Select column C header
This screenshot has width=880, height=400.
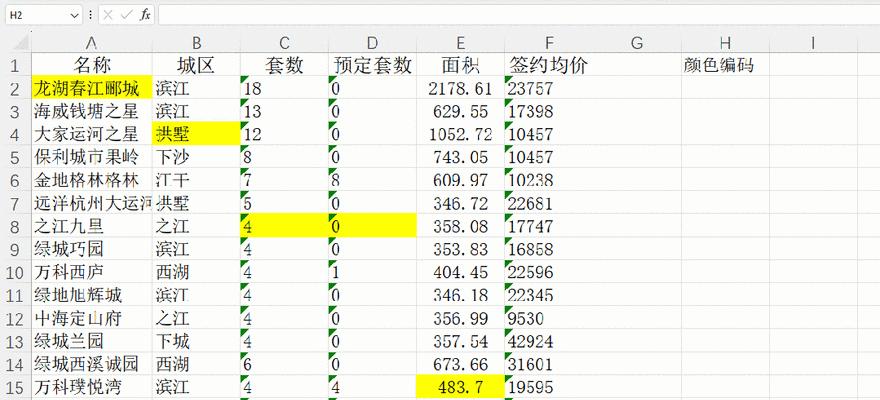(x=285, y=43)
